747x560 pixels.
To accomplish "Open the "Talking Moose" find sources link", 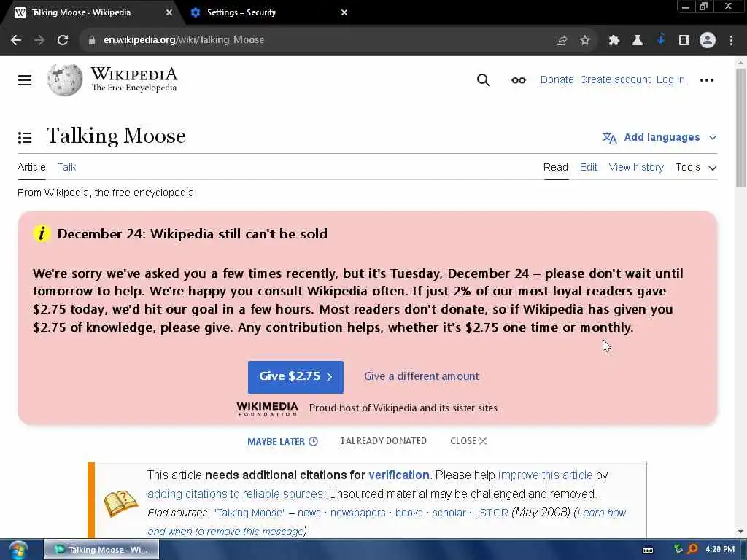I will [249, 513].
